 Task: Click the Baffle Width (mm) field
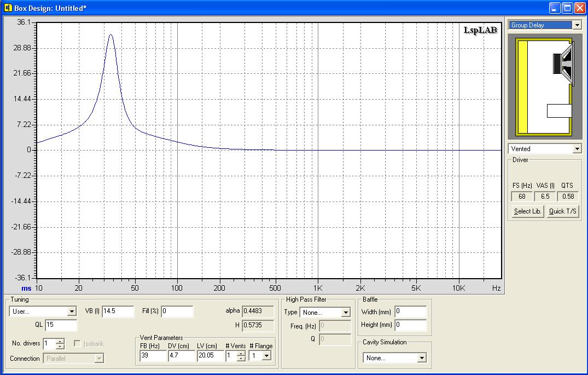tap(411, 311)
